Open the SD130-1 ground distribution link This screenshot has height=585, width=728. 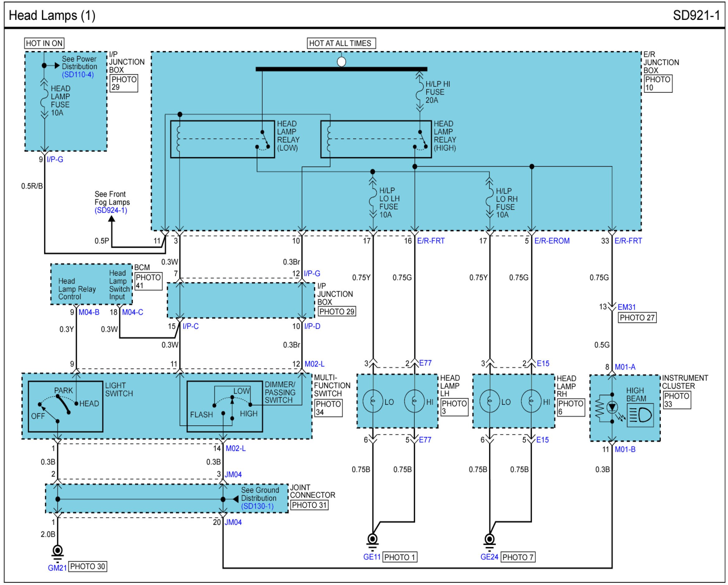tap(257, 506)
